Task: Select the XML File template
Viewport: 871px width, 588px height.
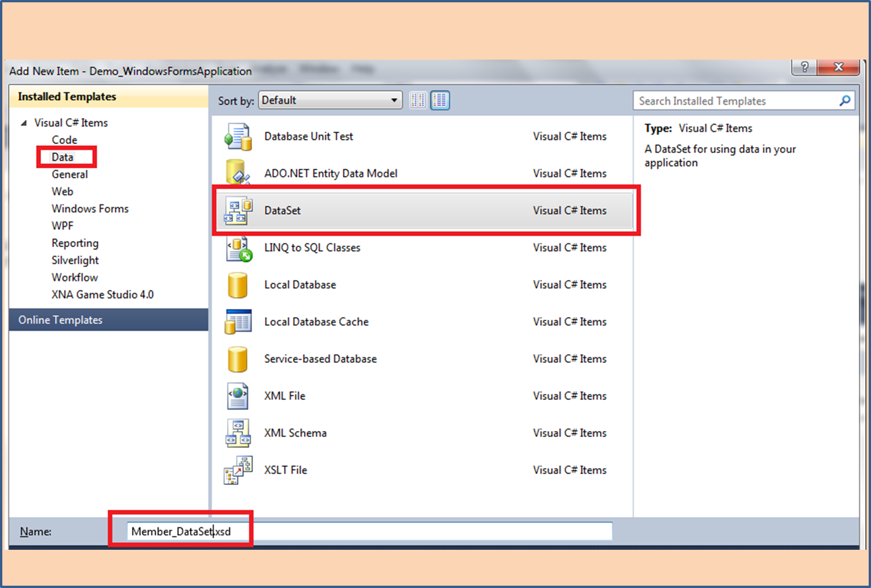Action: pyautogui.click(x=284, y=395)
